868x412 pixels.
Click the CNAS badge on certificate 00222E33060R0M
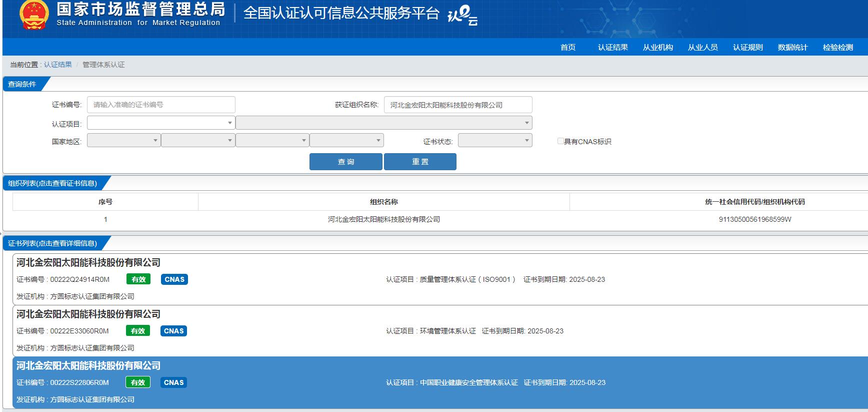(x=173, y=331)
